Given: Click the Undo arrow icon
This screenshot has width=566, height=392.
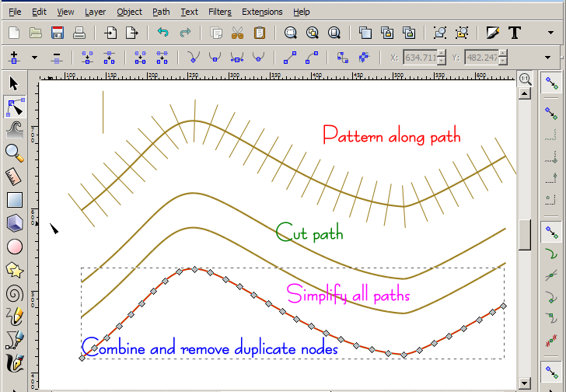Looking at the screenshot, I should point(162,33).
